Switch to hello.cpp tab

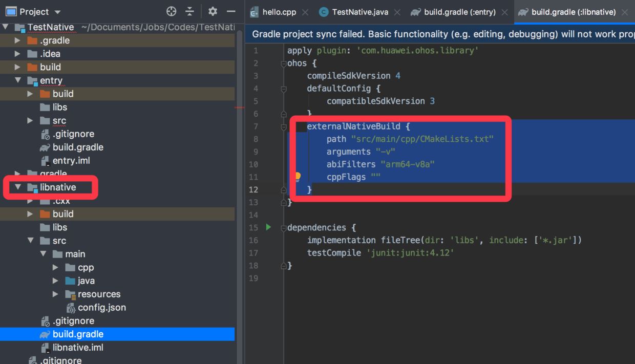(279, 12)
